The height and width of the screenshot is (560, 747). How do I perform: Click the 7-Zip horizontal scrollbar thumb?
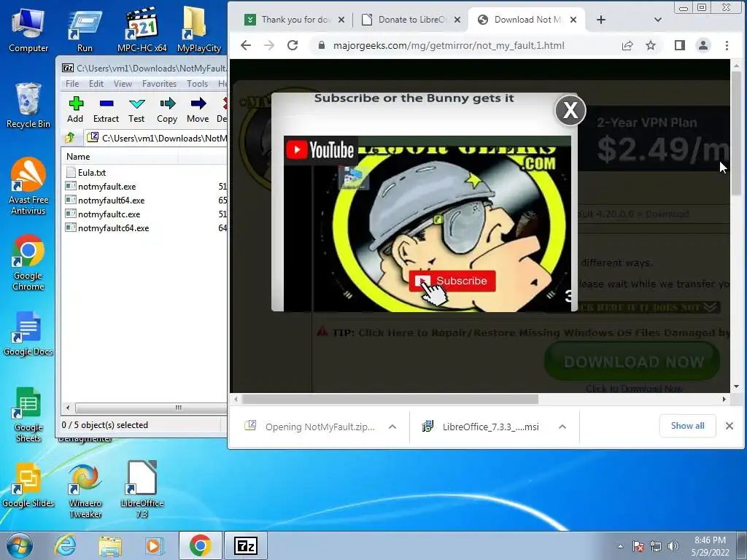point(150,408)
